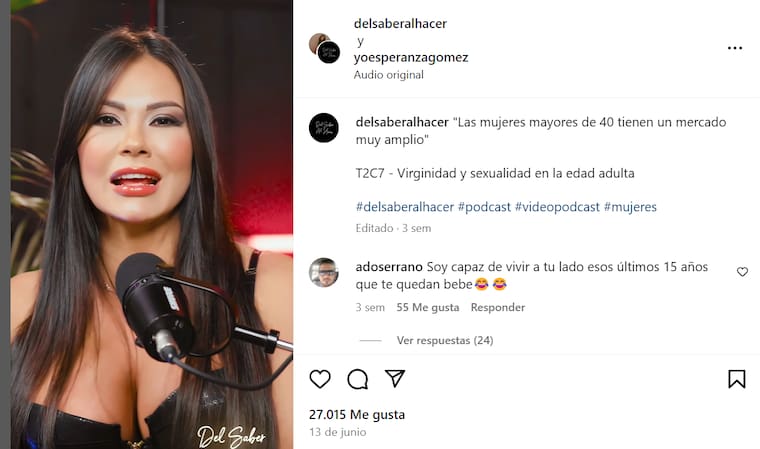Reply to comment via Responder
Image resolution: width=760 pixels, height=449 pixels.
(x=498, y=307)
